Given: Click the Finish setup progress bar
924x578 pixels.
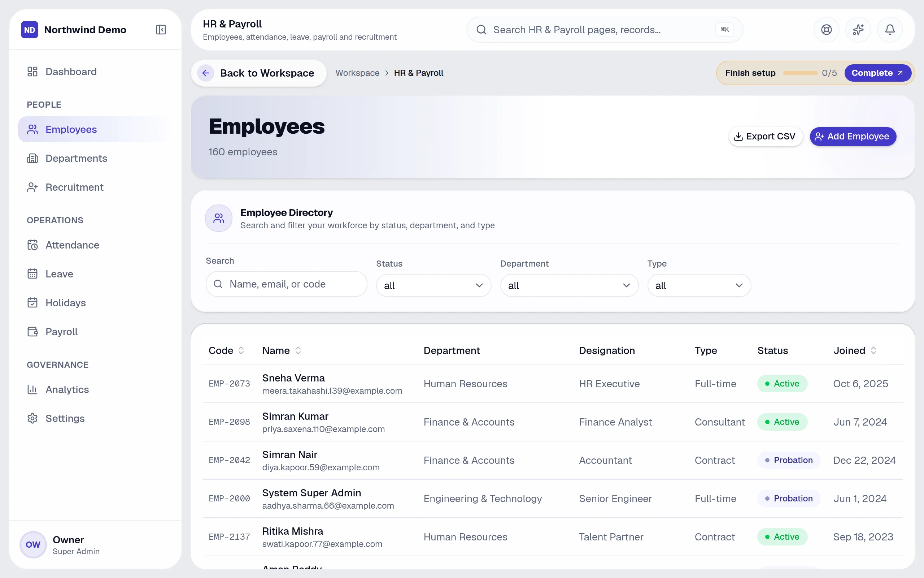Looking at the screenshot, I should click(800, 73).
